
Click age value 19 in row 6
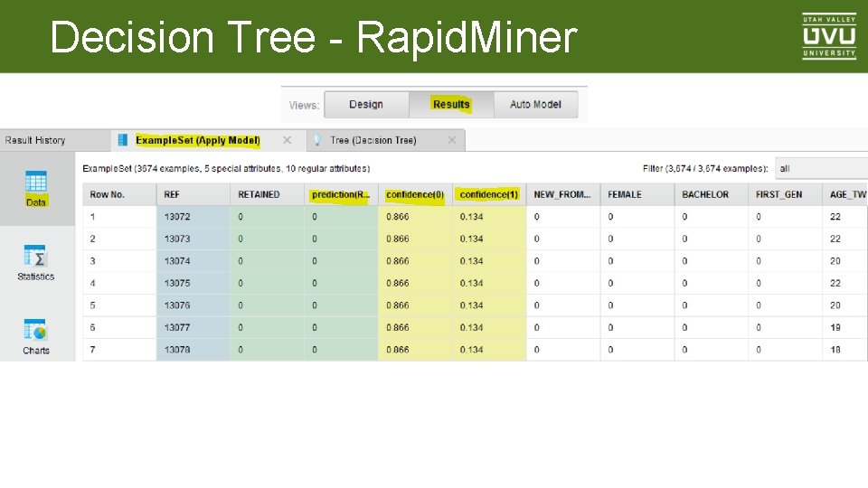click(x=845, y=327)
